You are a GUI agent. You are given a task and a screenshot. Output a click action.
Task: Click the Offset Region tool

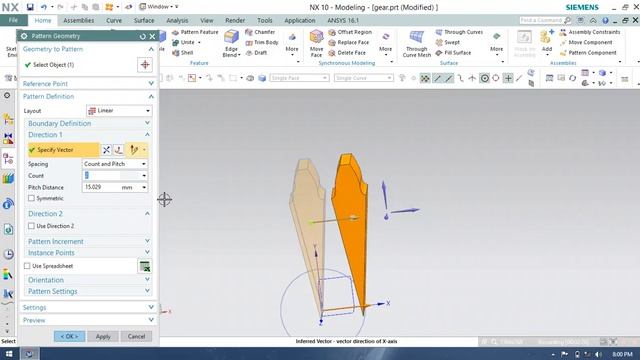350,32
